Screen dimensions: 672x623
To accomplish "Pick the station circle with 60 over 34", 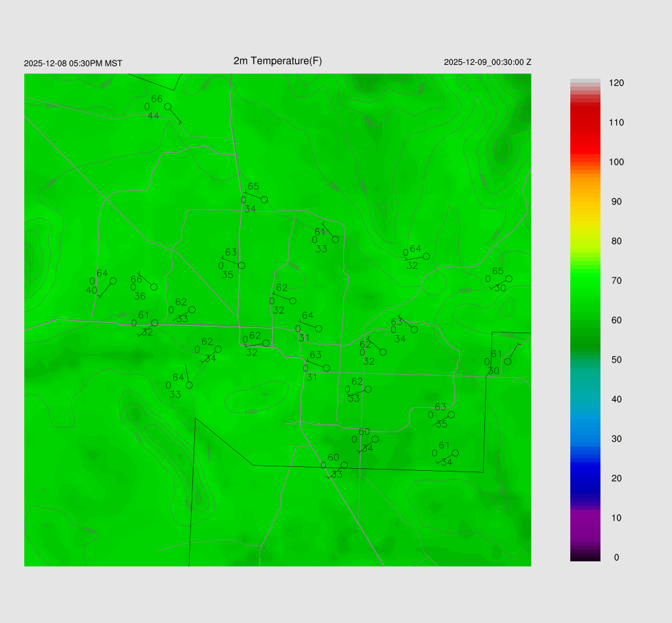I will [375, 439].
